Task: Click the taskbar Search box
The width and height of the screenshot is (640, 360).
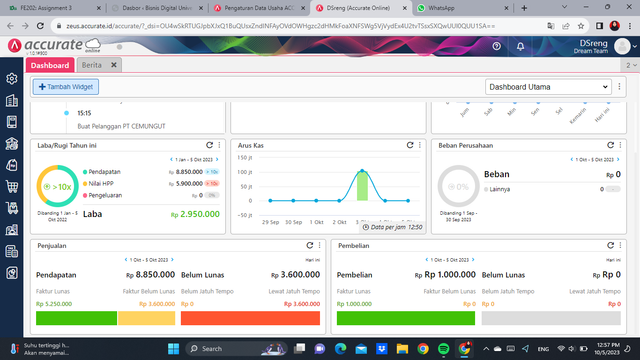Action: click(237, 349)
